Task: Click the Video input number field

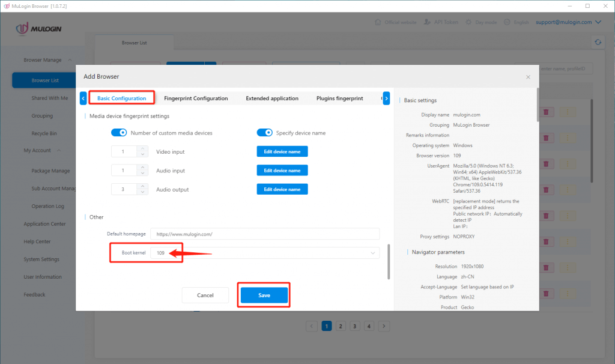Action: tap(124, 151)
